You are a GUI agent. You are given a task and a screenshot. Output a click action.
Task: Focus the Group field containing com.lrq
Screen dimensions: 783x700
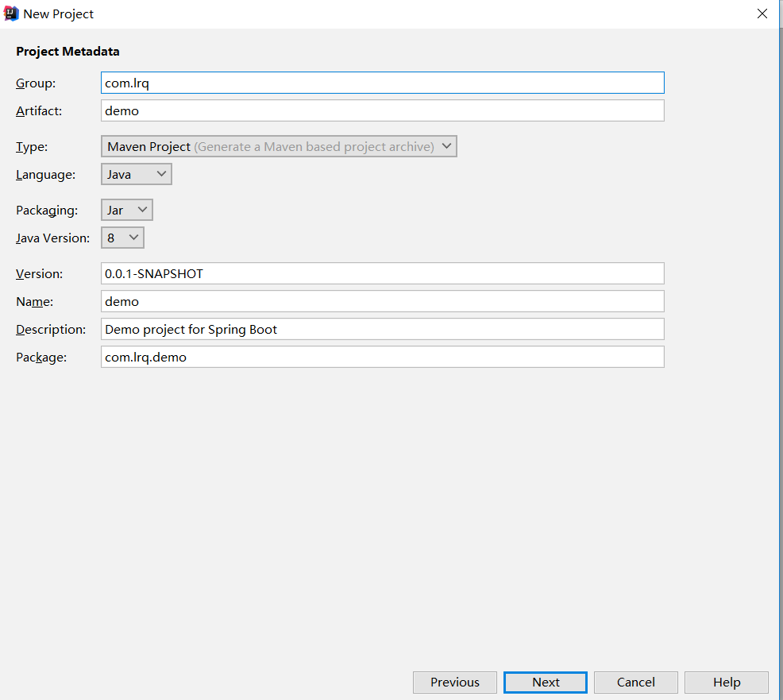coord(383,83)
